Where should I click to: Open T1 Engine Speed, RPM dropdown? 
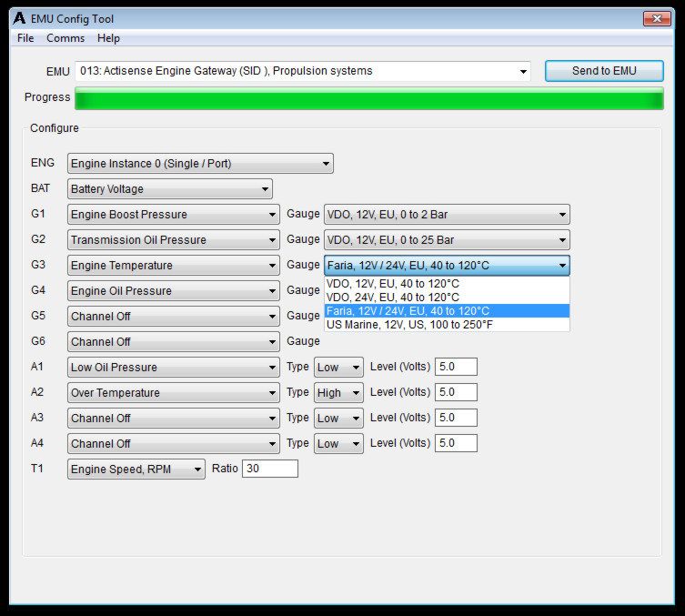(x=136, y=470)
